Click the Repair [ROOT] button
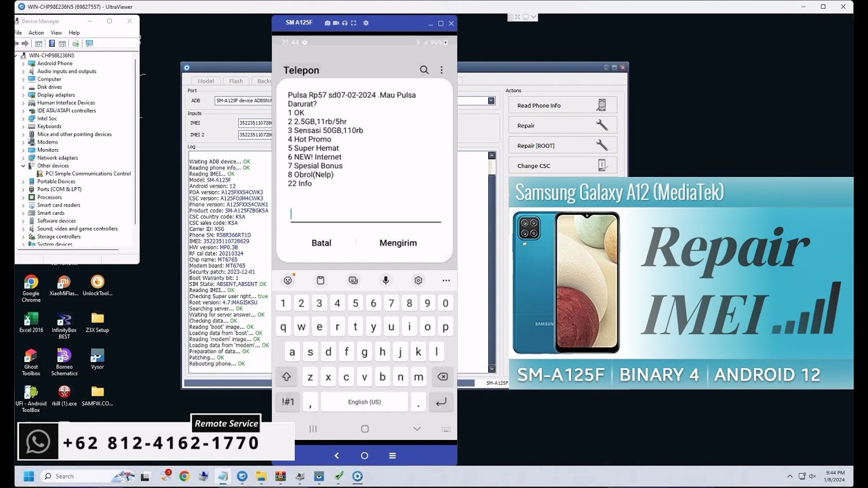868x488 pixels. pyautogui.click(x=563, y=145)
